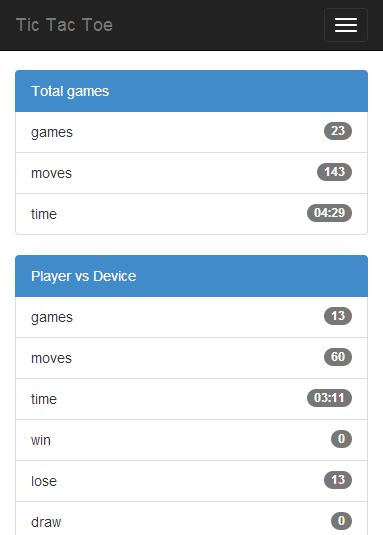The image size is (383, 535).
Task: Click the total games count badge 23
Action: tap(338, 131)
